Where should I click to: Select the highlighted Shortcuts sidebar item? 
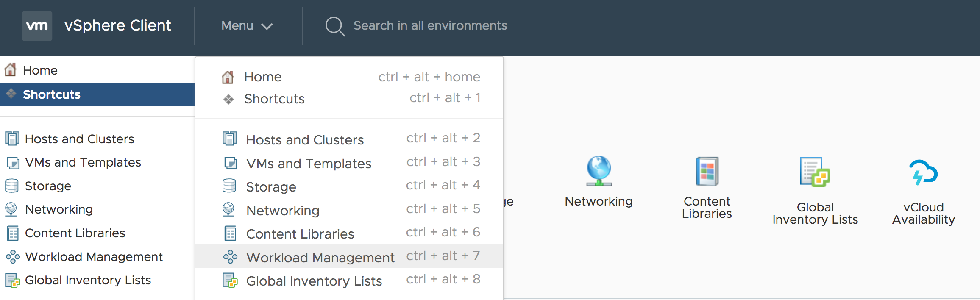pyautogui.click(x=97, y=94)
